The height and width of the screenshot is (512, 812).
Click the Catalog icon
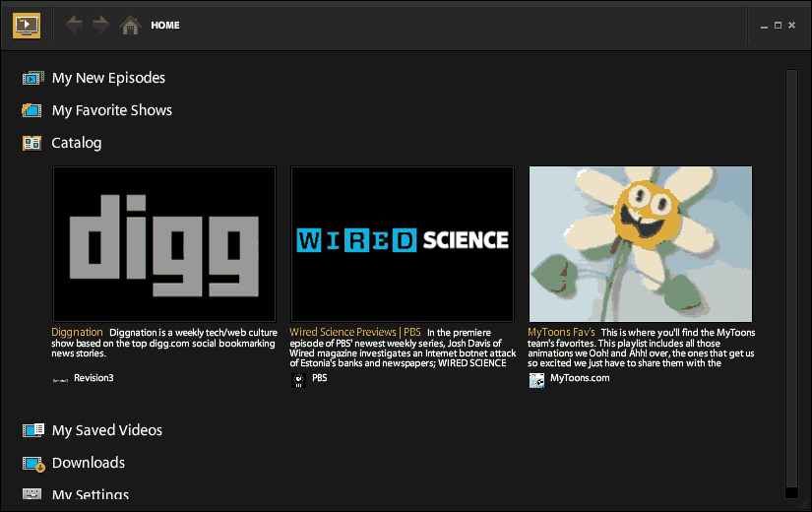point(31,143)
